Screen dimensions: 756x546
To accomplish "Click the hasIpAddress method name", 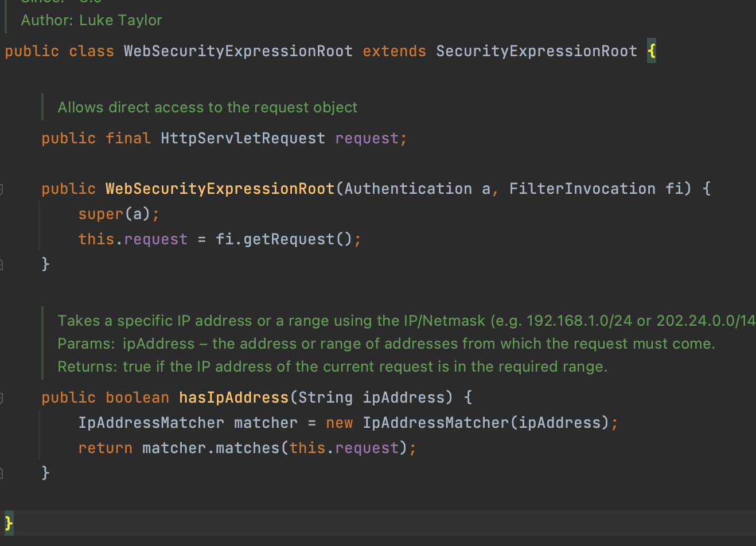I will tap(234, 397).
